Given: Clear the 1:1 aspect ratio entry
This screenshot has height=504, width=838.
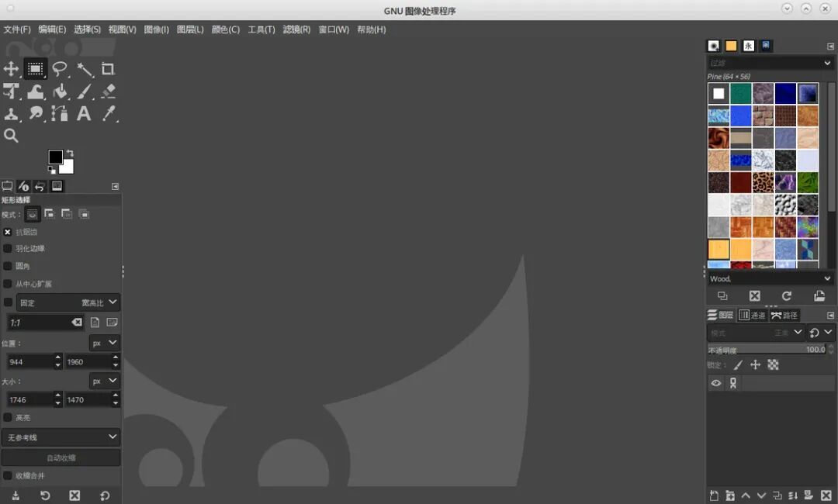Looking at the screenshot, I should 77,323.
